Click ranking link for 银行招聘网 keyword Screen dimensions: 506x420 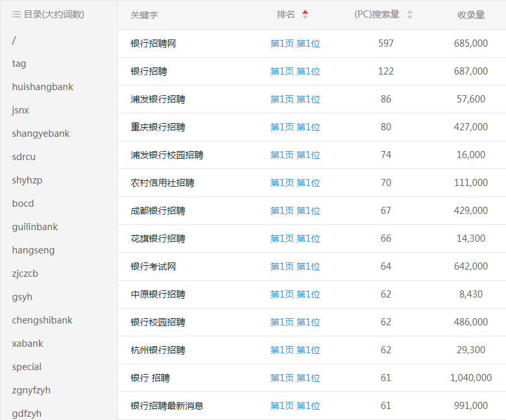pos(295,43)
